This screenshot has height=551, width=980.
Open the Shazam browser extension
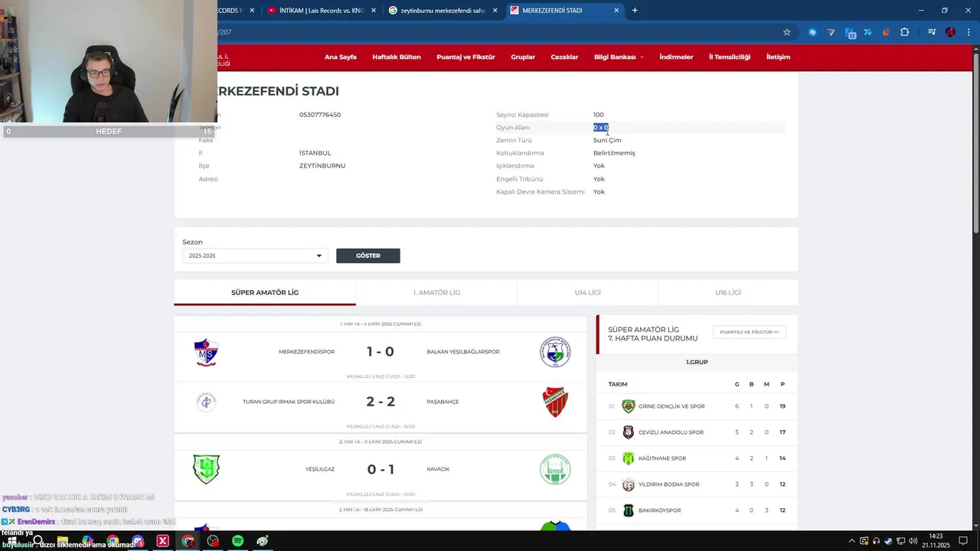[812, 32]
